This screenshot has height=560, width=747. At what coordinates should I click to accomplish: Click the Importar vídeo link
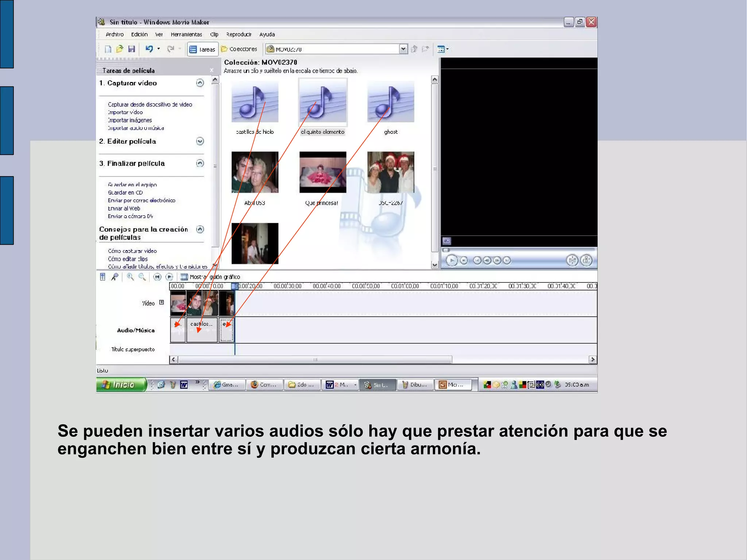pyautogui.click(x=125, y=112)
